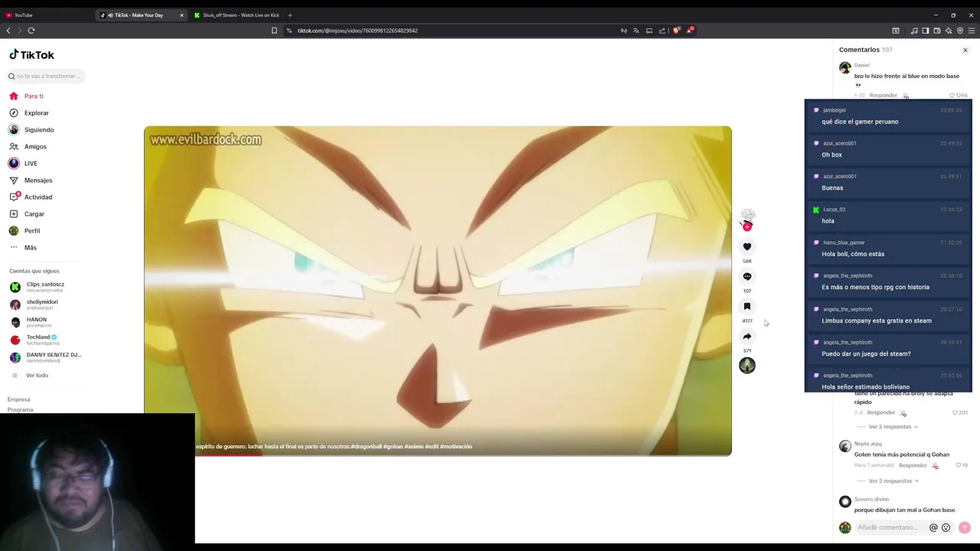
Task: Open the 'Empresa' footer link
Action: [x=19, y=399]
